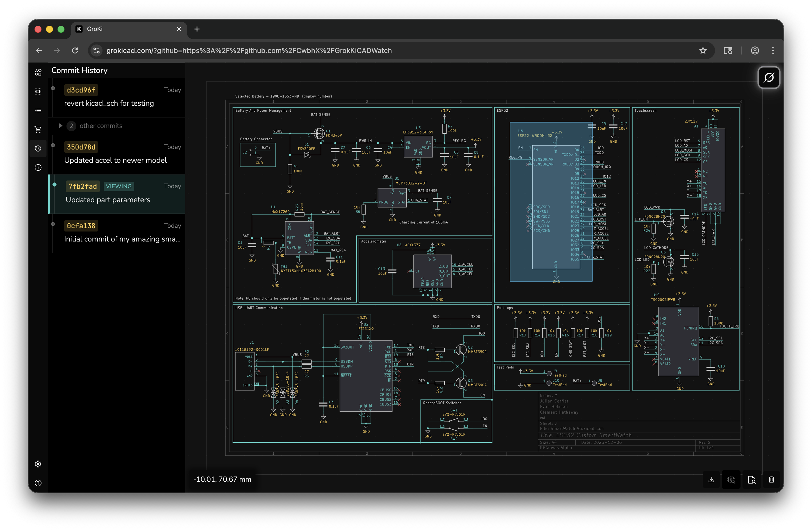The width and height of the screenshot is (812, 530).
Task: Click the download icon at bottom right
Action: (711, 479)
